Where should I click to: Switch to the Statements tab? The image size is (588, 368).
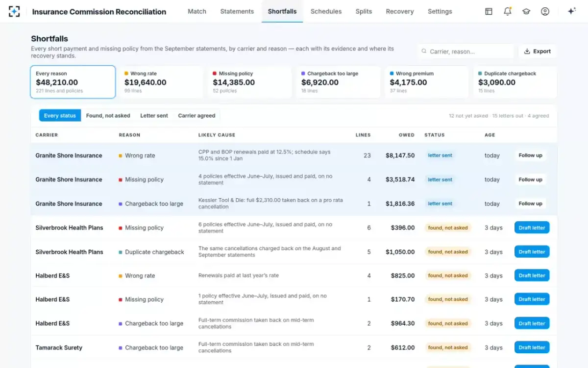coord(237,11)
